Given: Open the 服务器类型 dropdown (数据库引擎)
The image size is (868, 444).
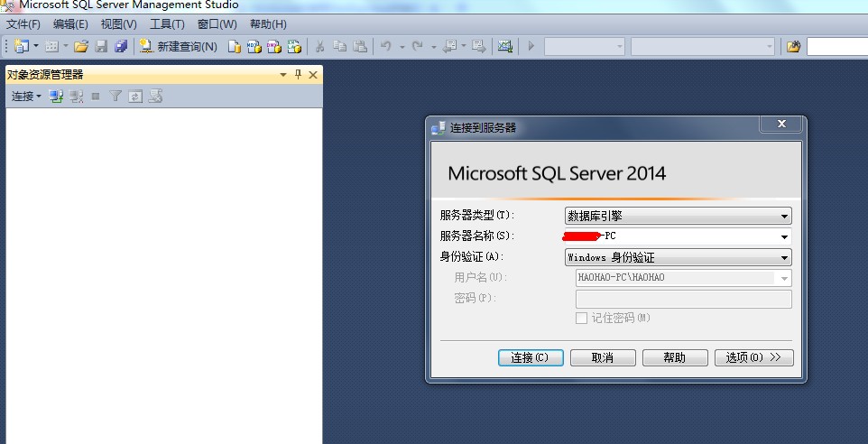Looking at the screenshot, I should 679,216.
